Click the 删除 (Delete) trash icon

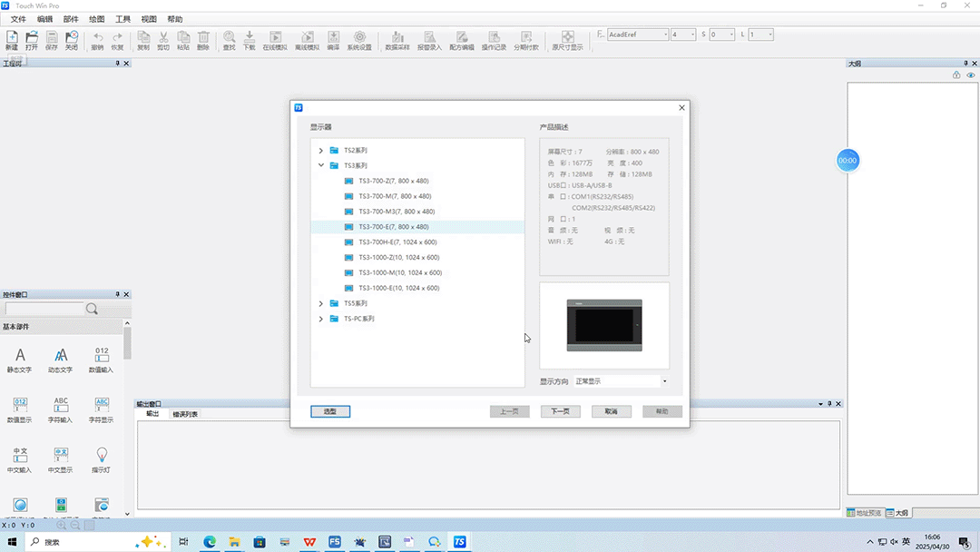(203, 41)
